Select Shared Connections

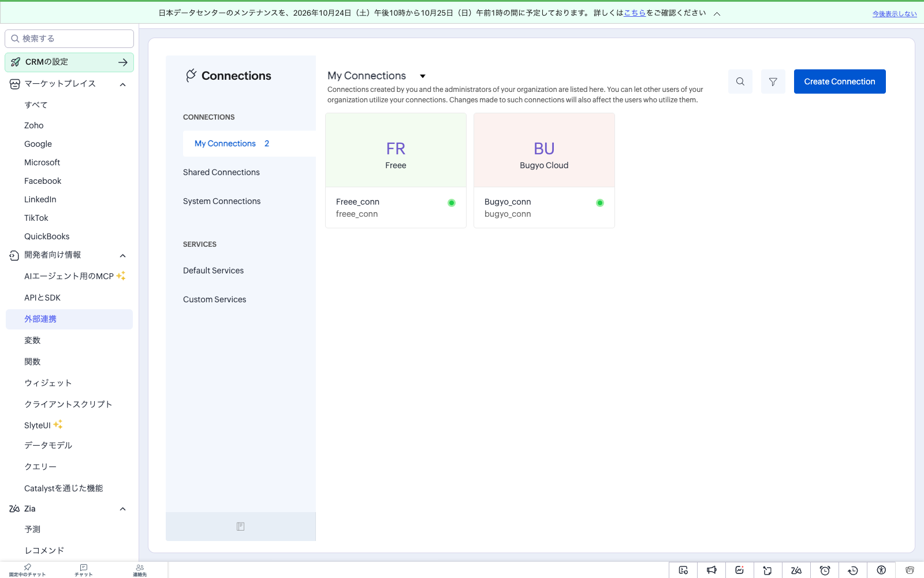click(x=221, y=172)
